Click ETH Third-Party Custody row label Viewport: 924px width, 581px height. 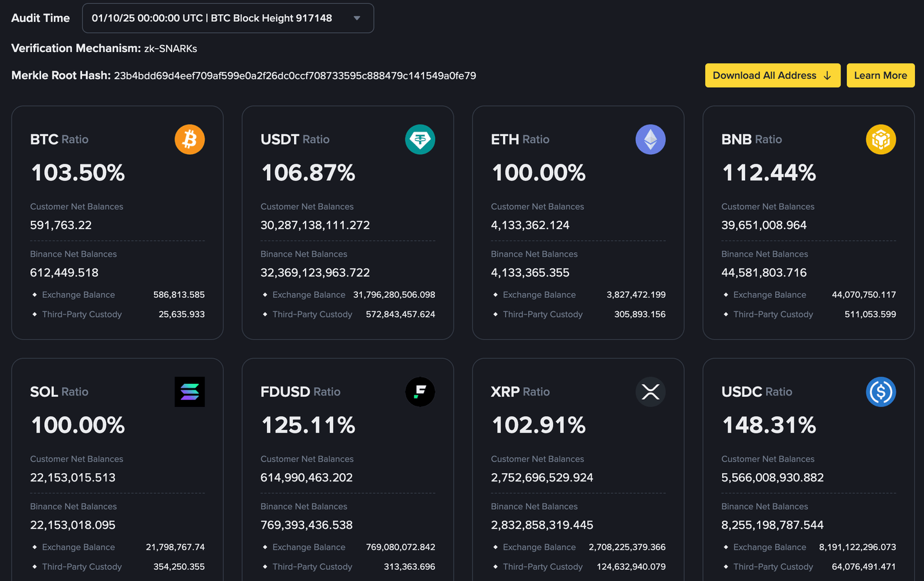[x=542, y=315]
